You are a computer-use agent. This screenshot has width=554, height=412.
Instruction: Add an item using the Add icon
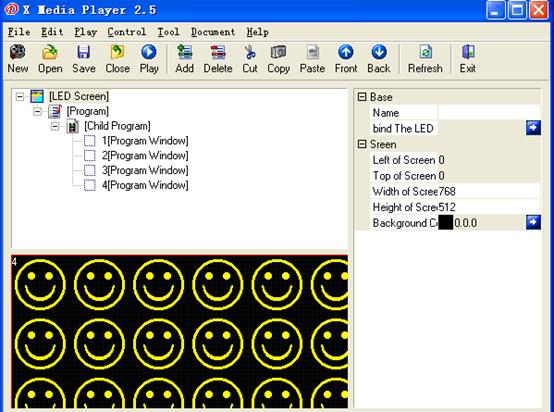184,52
